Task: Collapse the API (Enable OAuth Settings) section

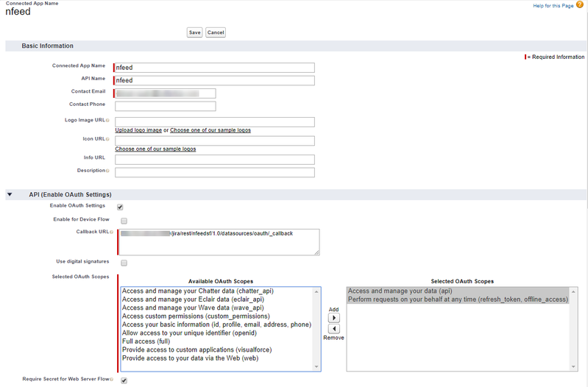Action: click(10, 194)
